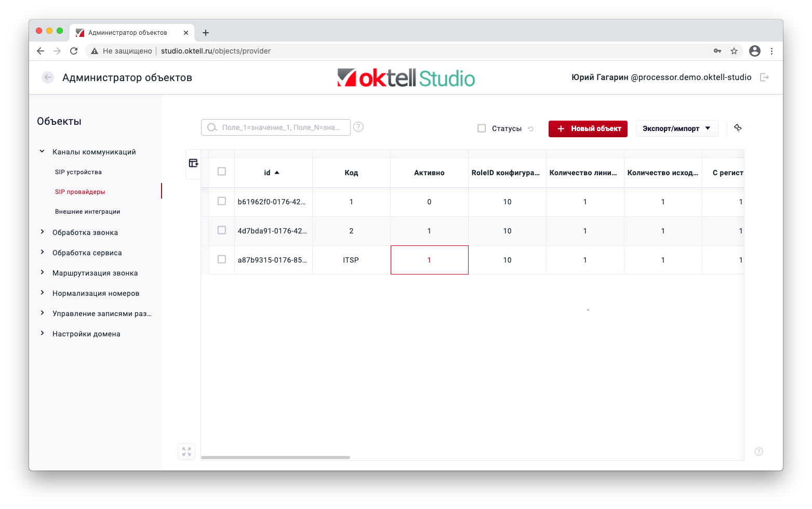Screen dimensions: 812x509
Task: Expand the Маршрутизация звонка section
Action: click(x=42, y=272)
